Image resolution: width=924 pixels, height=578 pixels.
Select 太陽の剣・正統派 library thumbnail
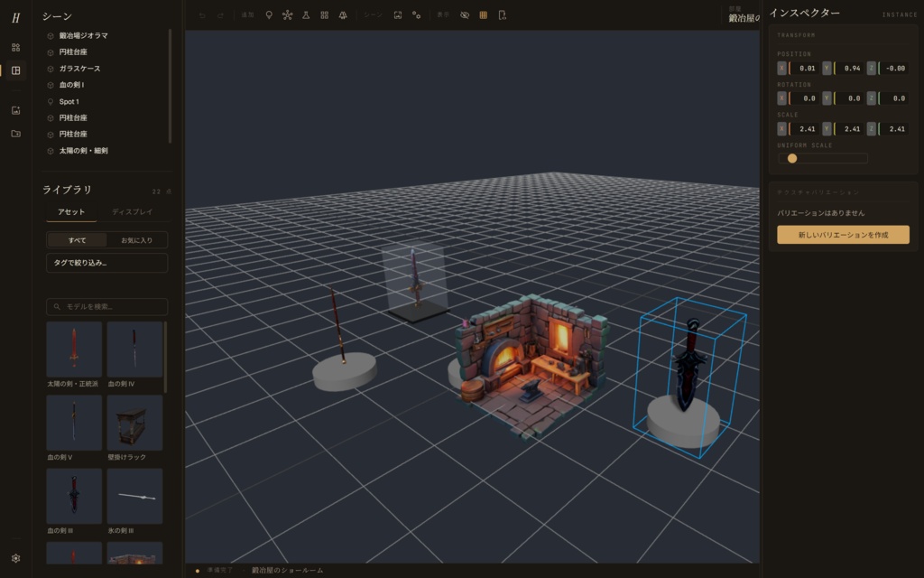74,350
